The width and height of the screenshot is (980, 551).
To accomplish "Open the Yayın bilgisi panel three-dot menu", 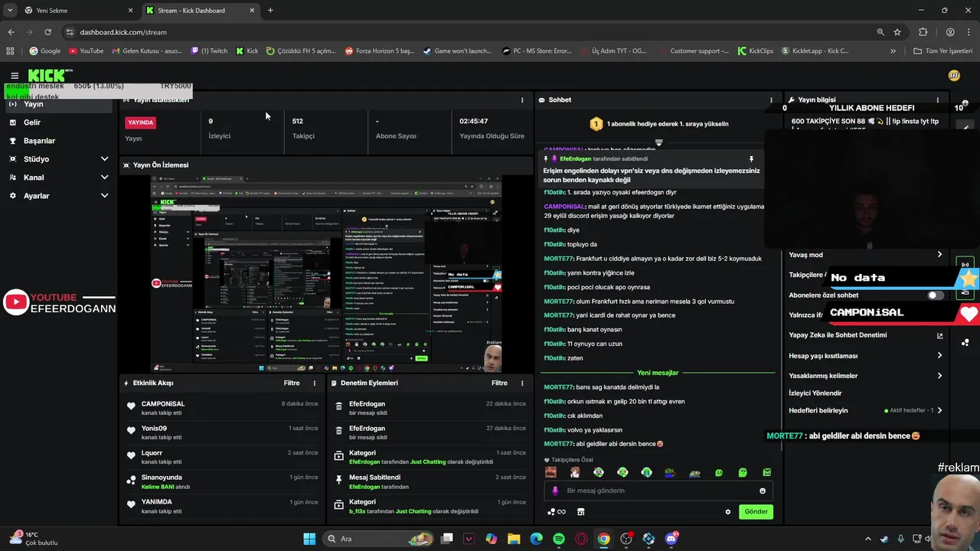I will point(937,100).
